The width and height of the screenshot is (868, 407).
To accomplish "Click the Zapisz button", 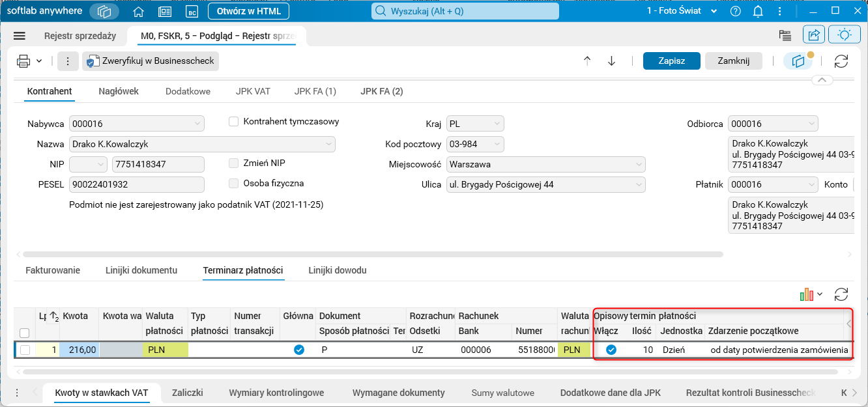I will [672, 61].
